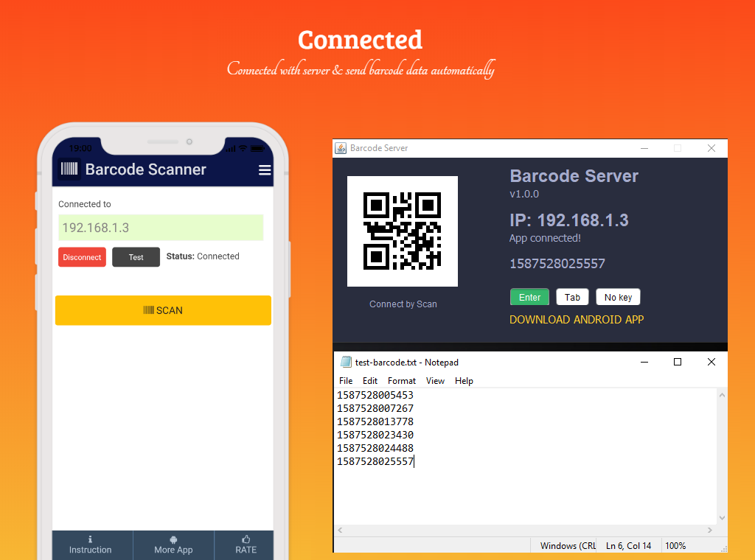
Task: Close the Notepad window
Action: tap(711, 362)
